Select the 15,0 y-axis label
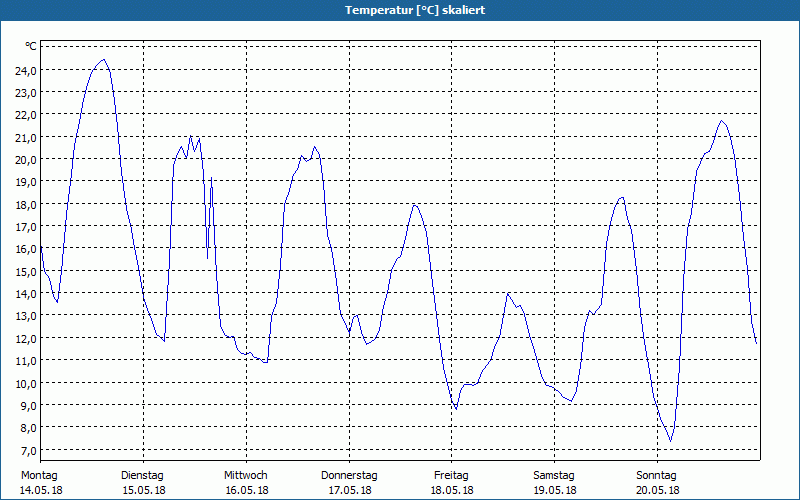The image size is (800, 500). click(26, 272)
